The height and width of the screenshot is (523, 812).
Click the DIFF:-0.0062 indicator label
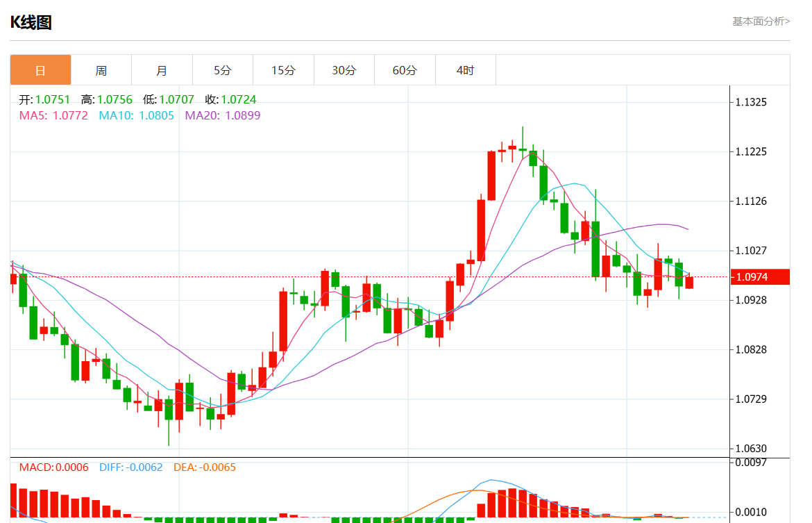131,467
